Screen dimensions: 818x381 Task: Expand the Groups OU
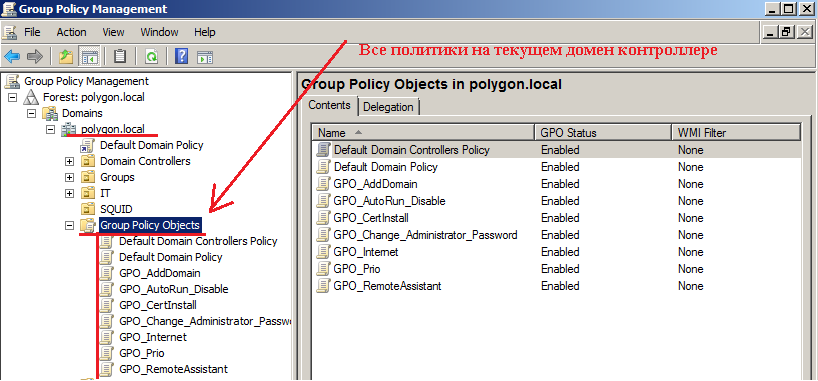[x=69, y=177]
